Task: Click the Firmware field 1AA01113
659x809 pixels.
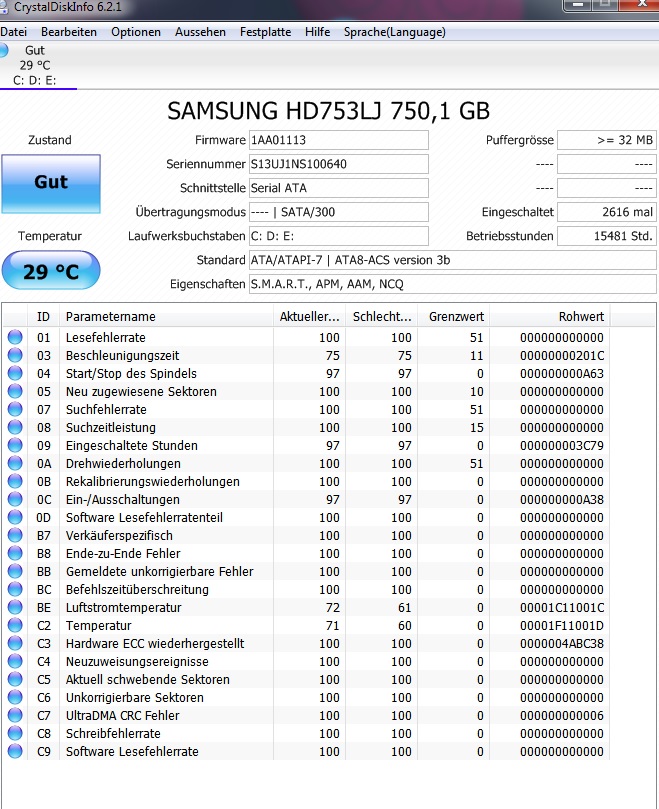Action: pyautogui.click(x=339, y=140)
